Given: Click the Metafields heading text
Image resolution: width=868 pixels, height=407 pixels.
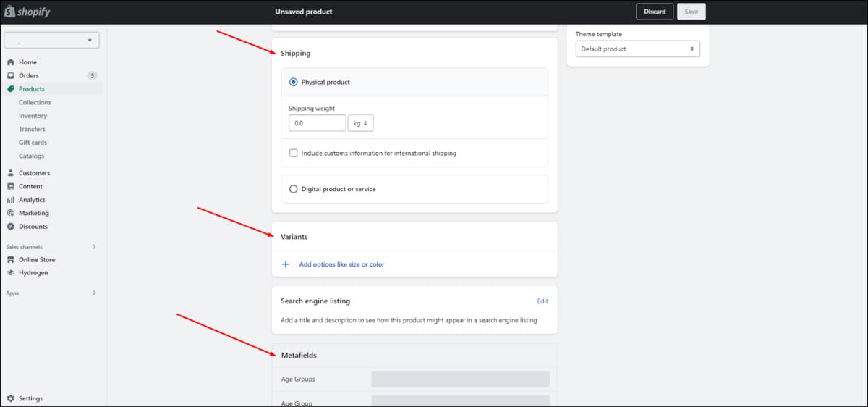Looking at the screenshot, I should 299,356.
